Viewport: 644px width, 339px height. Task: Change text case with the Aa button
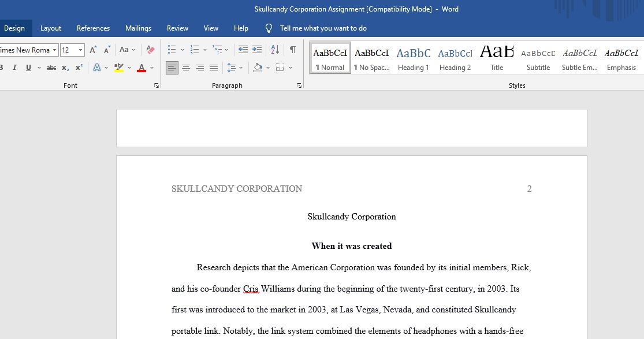point(124,50)
